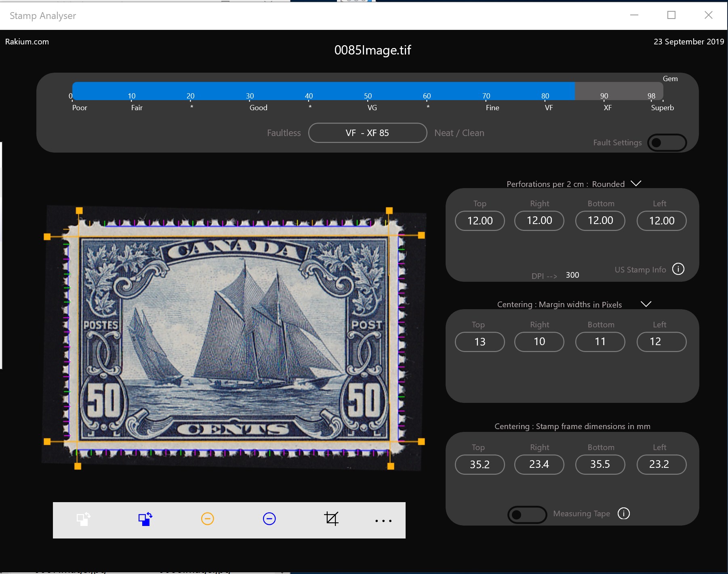728x574 pixels.
Task: Close the Stamp Analyser window
Action: coord(709,15)
